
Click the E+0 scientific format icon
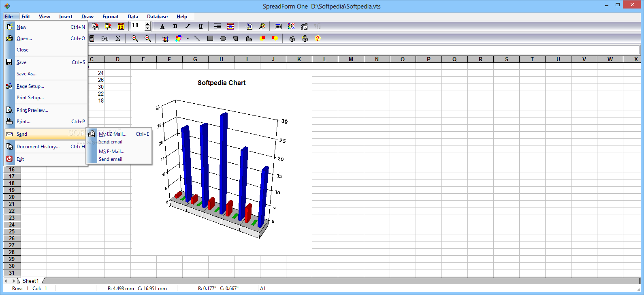[105, 38]
